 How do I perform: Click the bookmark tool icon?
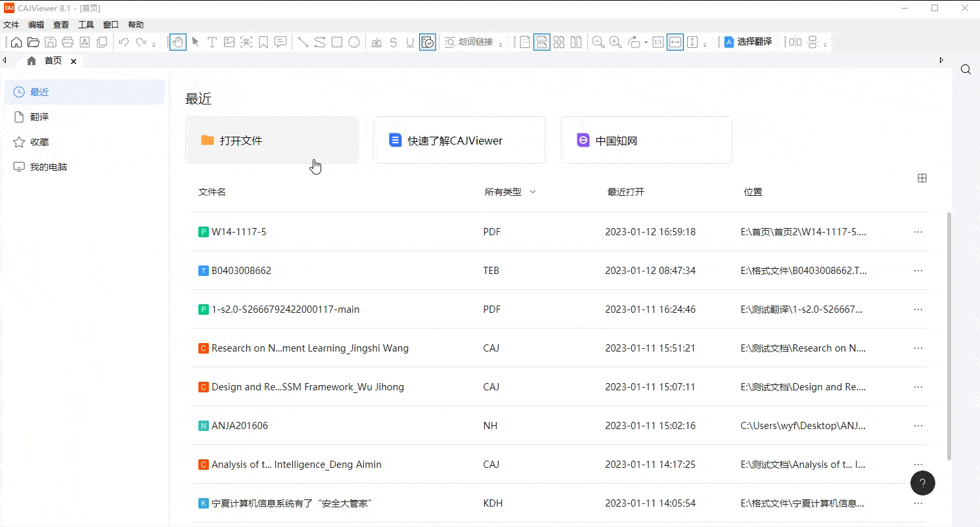point(263,42)
